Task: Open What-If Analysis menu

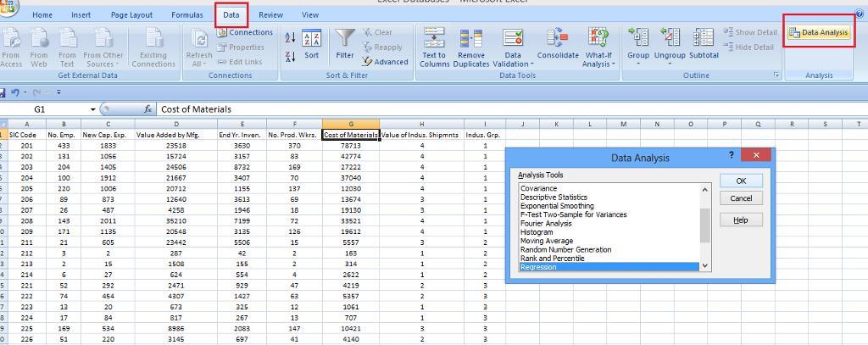Action: pyautogui.click(x=598, y=47)
